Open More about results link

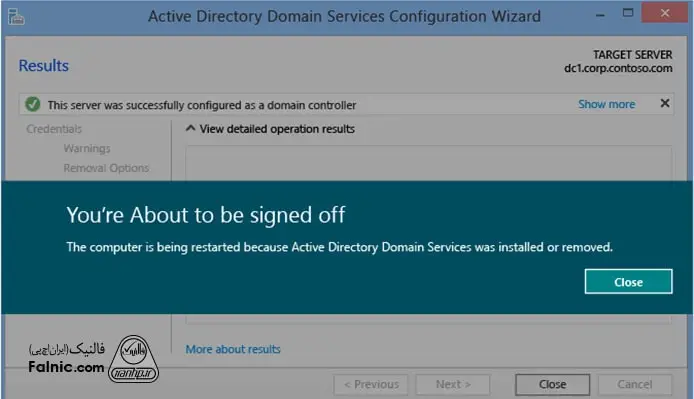[233, 349]
